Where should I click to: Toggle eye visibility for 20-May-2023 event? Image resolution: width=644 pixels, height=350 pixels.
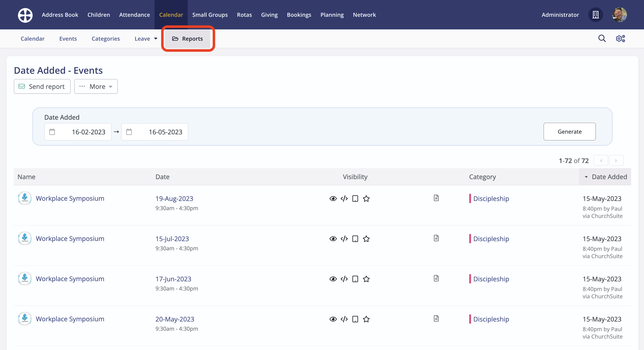click(333, 319)
